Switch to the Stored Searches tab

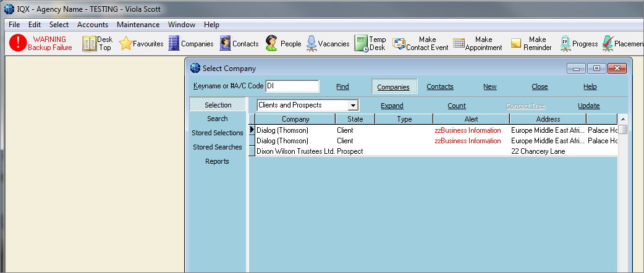[x=218, y=147]
